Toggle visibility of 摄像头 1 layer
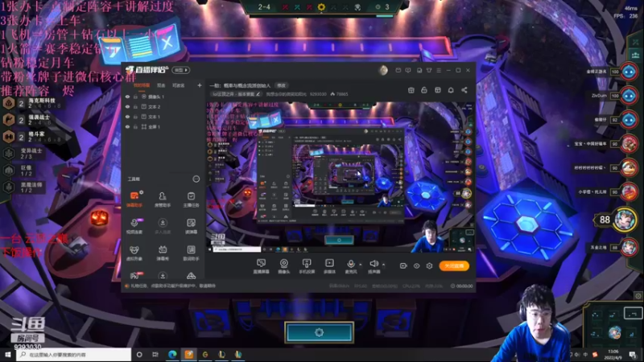644x362 pixels. click(127, 97)
